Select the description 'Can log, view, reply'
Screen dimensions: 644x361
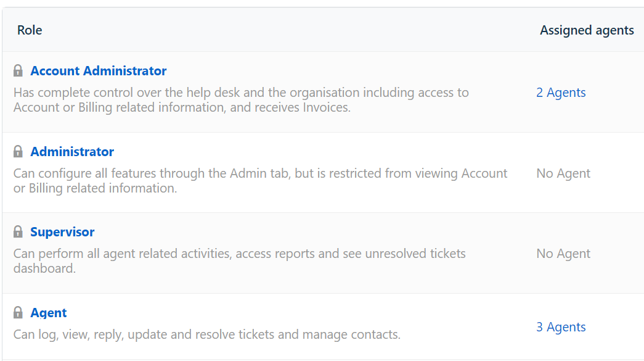(207, 334)
